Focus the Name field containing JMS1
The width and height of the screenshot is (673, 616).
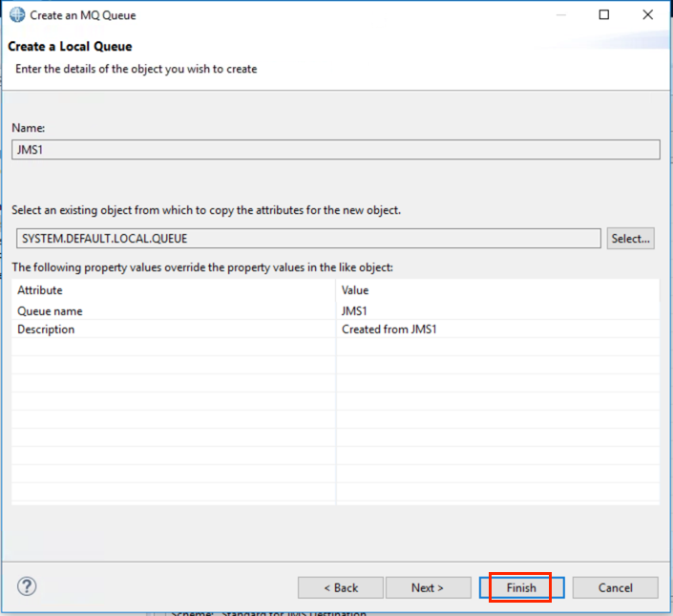click(336, 149)
